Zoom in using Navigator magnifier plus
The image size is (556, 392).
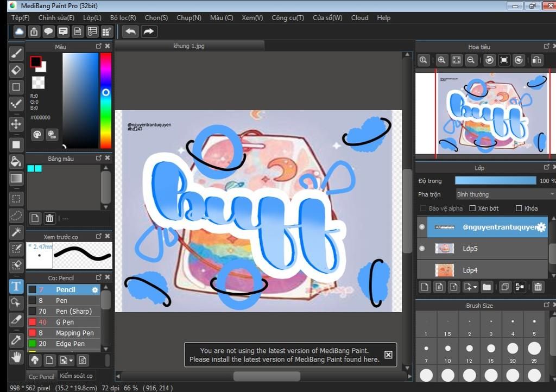[441, 60]
